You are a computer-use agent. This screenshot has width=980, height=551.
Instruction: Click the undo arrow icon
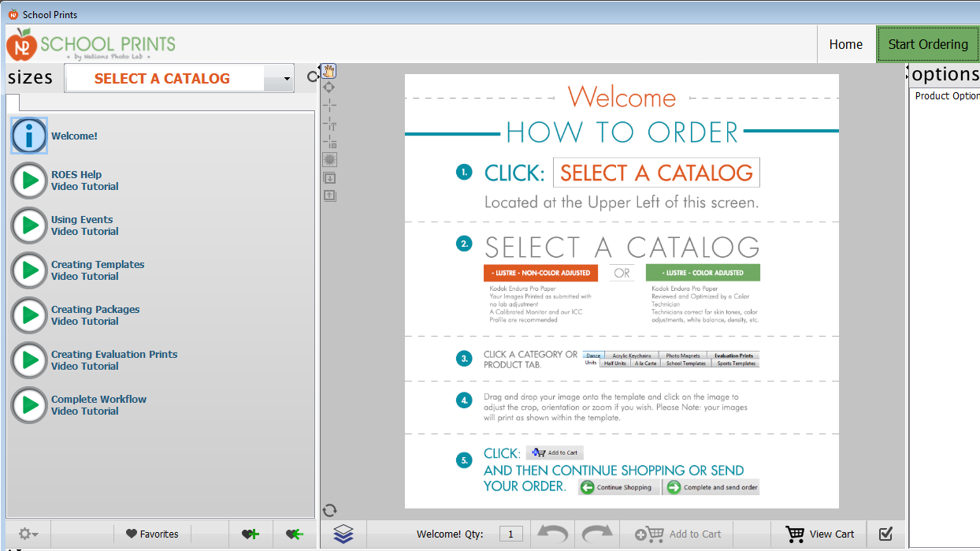(x=552, y=534)
